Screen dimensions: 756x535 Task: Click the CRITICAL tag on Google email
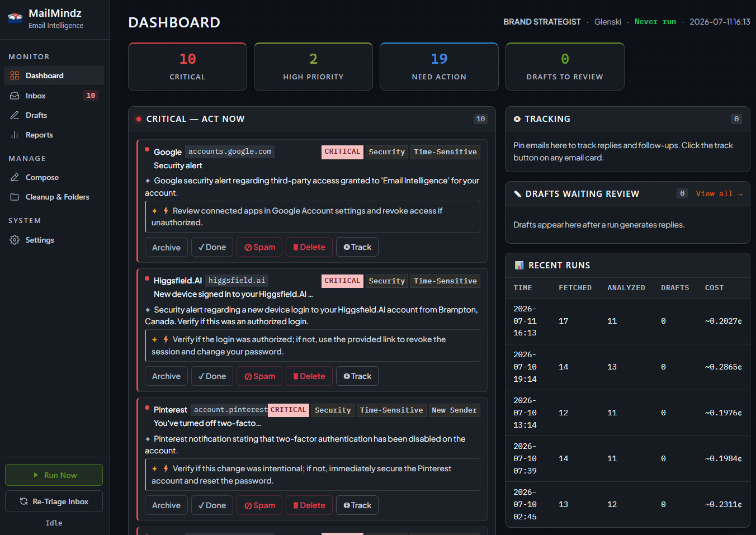342,152
